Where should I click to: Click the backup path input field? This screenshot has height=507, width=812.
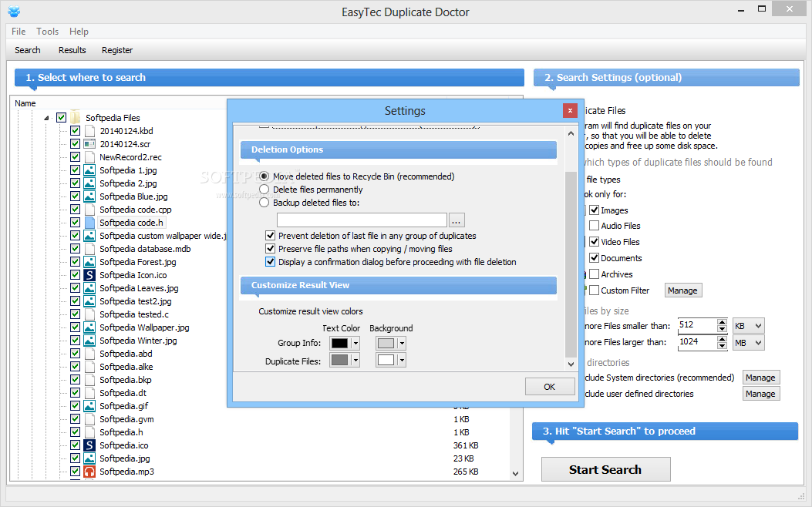[x=362, y=220]
